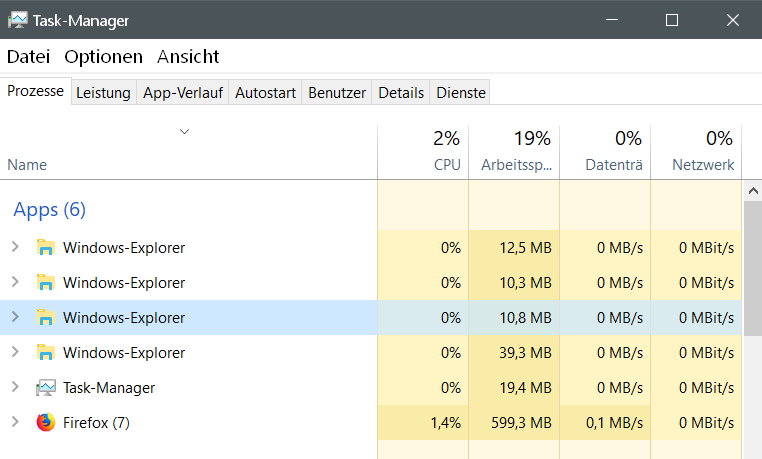
Task: Open the Datei menu
Action: pos(28,57)
